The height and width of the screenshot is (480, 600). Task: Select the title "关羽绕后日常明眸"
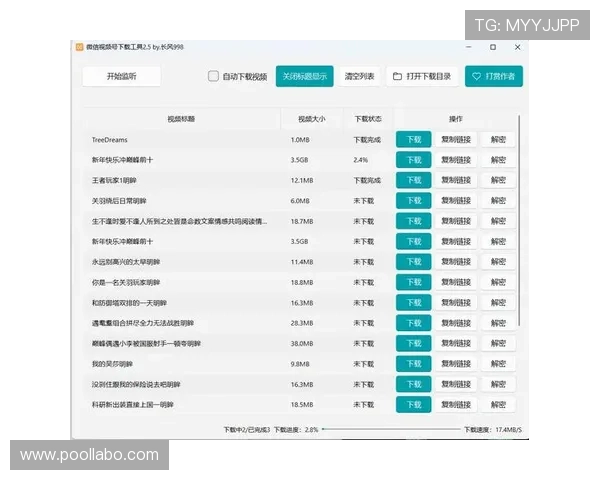pyautogui.click(x=119, y=201)
